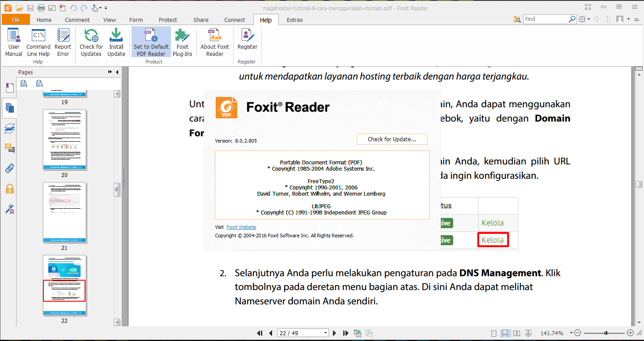Screen dimensions: 644x341
Task: Expand the quick access toolbar customize arrow
Action: [106, 8]
